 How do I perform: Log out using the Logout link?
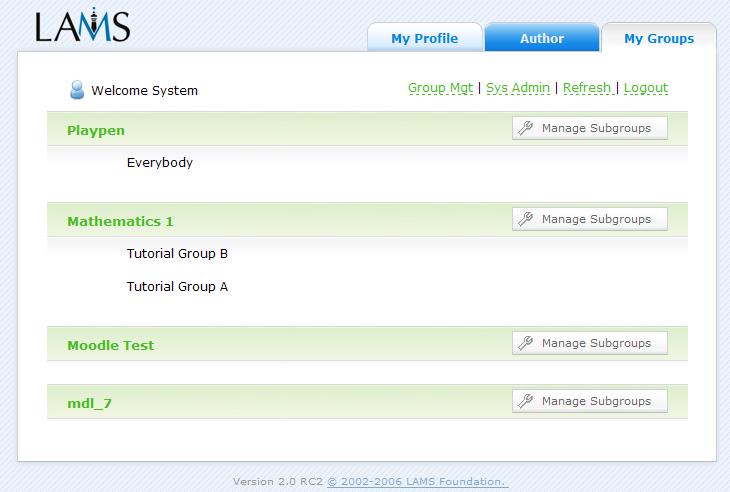(645, 88)
